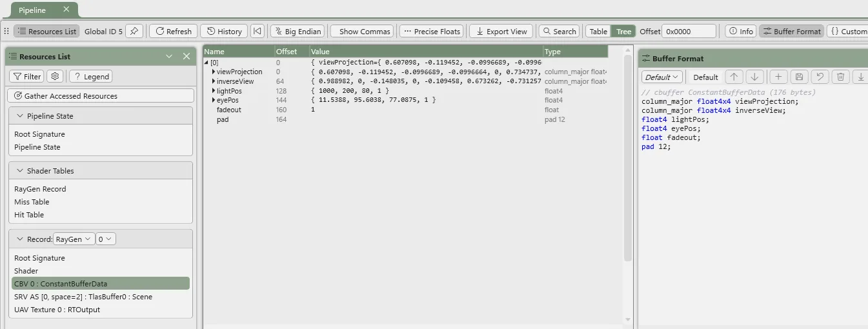The height and width of the screenshot is (329, 868).
Task: Pin the Global ID 5 resource
Action: 134,31
